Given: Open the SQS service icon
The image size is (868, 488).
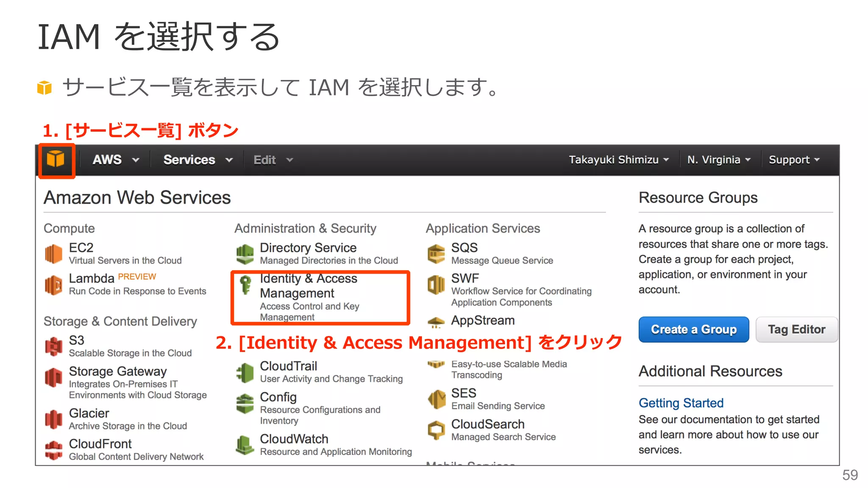Looking at the screenshot, I should click(x=436, y=254).
